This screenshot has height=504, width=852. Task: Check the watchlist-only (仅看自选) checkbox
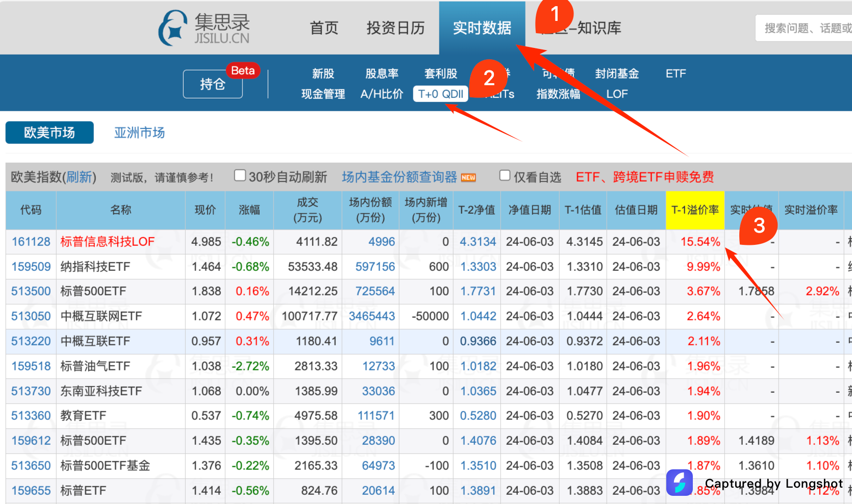coord(505,176)
